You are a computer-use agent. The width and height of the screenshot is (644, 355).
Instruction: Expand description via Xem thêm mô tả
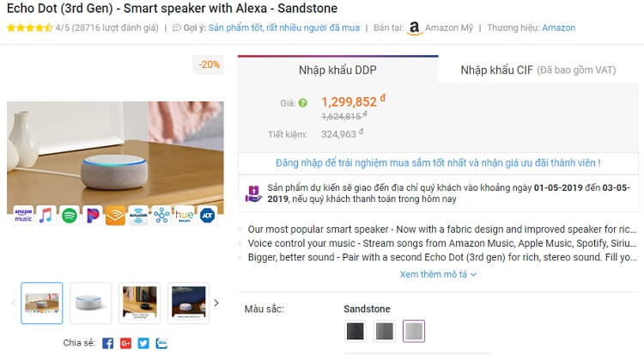(x=438, y=274)
